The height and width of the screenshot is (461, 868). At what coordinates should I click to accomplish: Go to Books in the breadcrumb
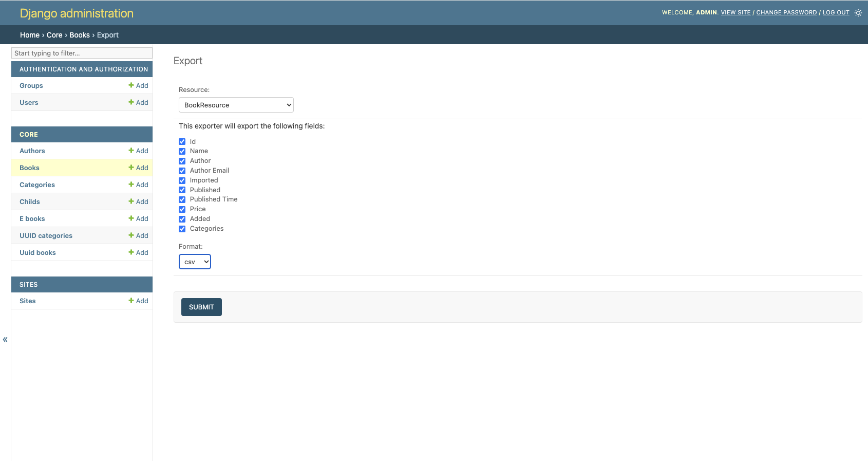80,35
